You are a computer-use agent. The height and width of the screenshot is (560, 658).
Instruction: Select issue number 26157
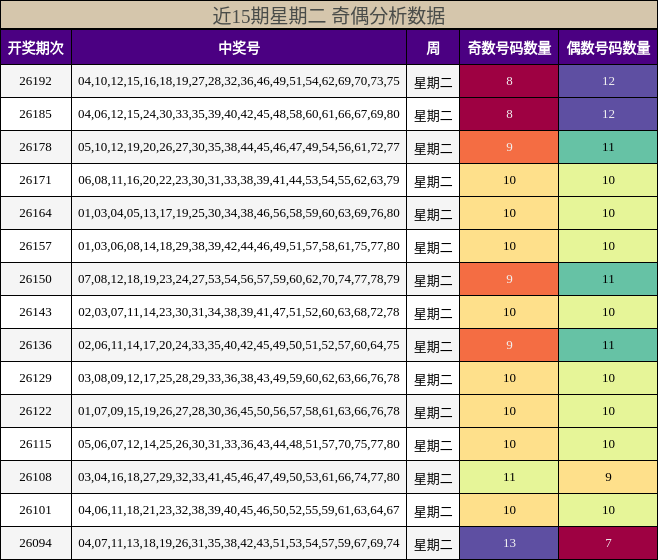(x=35, y=246)
